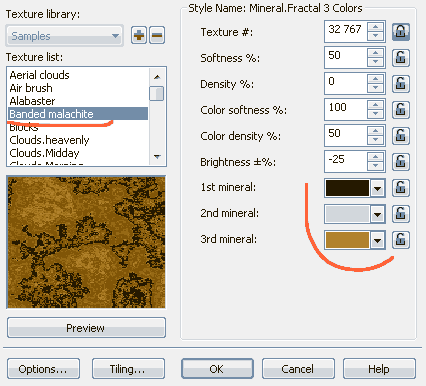
Task: Toggle the lock for Density %
Action: pyautogui.click(x=400, y=84)
